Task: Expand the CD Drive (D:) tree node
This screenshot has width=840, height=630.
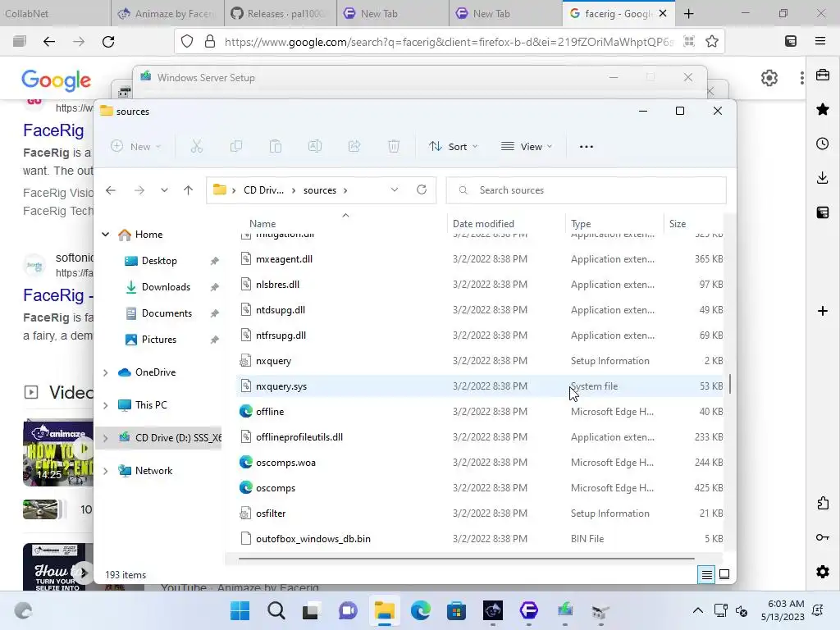Action: click(106, 438)
